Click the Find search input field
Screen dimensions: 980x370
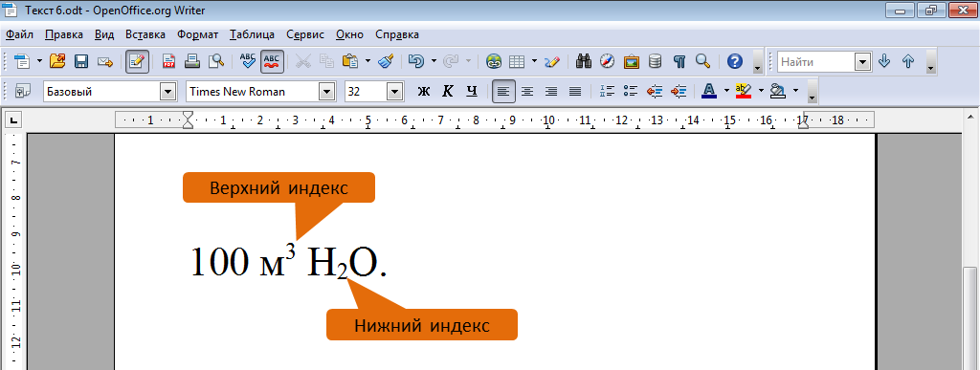coord(816,62)
